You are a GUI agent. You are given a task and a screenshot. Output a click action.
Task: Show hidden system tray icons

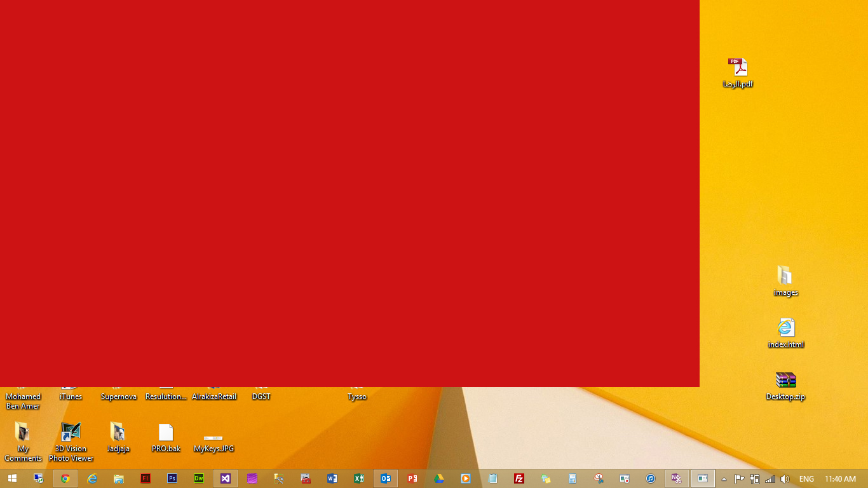724,479
